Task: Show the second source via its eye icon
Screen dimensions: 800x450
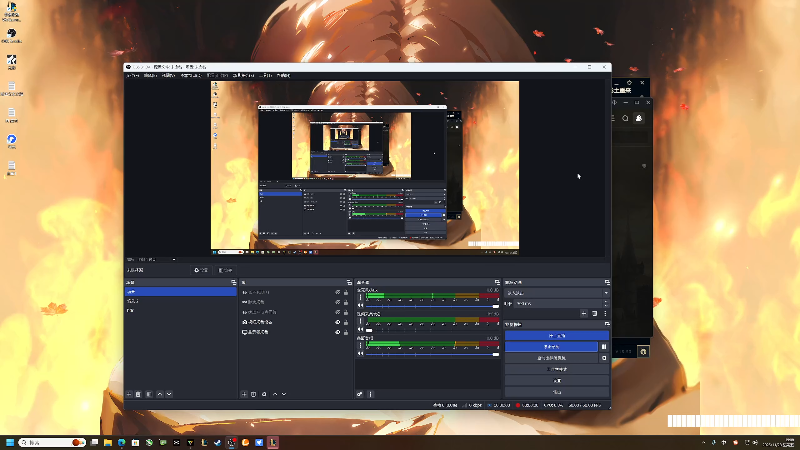Action: click(x=338, y=303)
